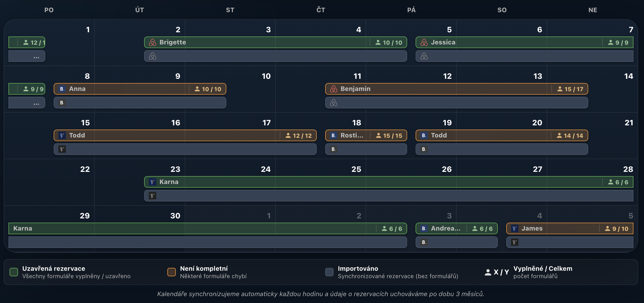Click the ... imported bar on day 8
This screenshot has height=303, width=644.
pyautogui.click(x=27, y=103)
